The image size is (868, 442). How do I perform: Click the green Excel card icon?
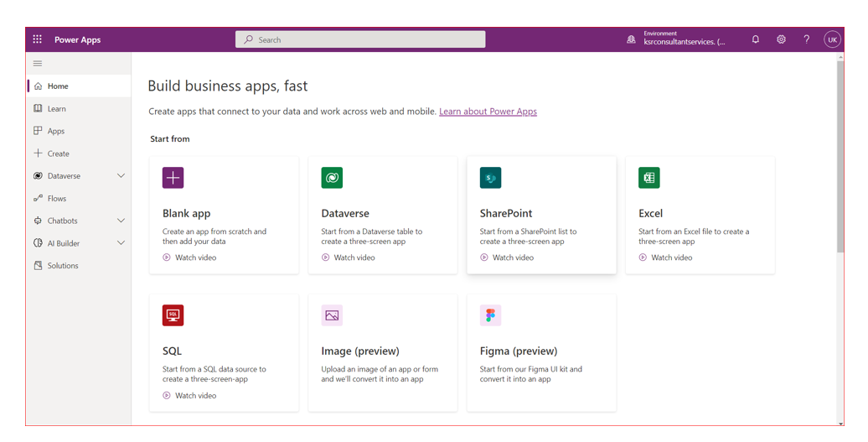(x=648, y=178)
